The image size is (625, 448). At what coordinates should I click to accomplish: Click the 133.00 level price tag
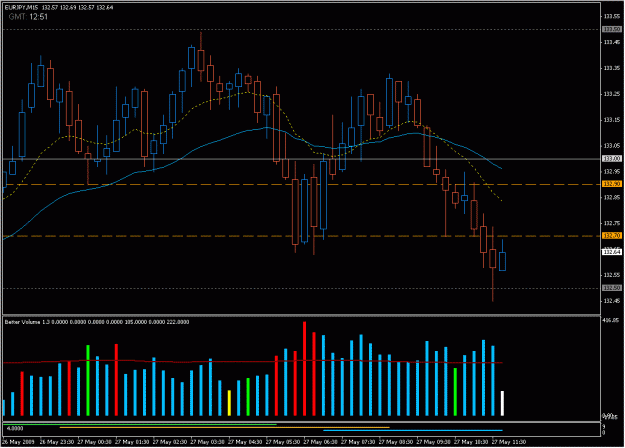pyautogui.click(x=612, y=159)
